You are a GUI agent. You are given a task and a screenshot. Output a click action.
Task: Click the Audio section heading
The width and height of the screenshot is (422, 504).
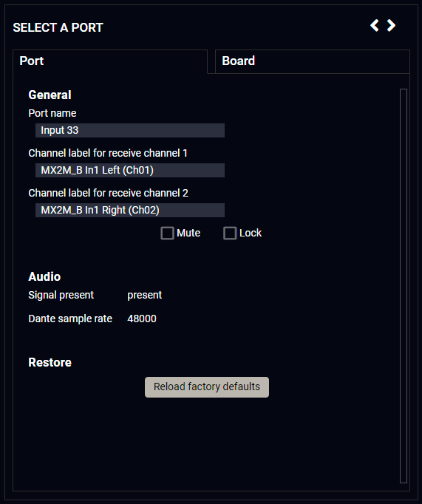click(44, 276)
